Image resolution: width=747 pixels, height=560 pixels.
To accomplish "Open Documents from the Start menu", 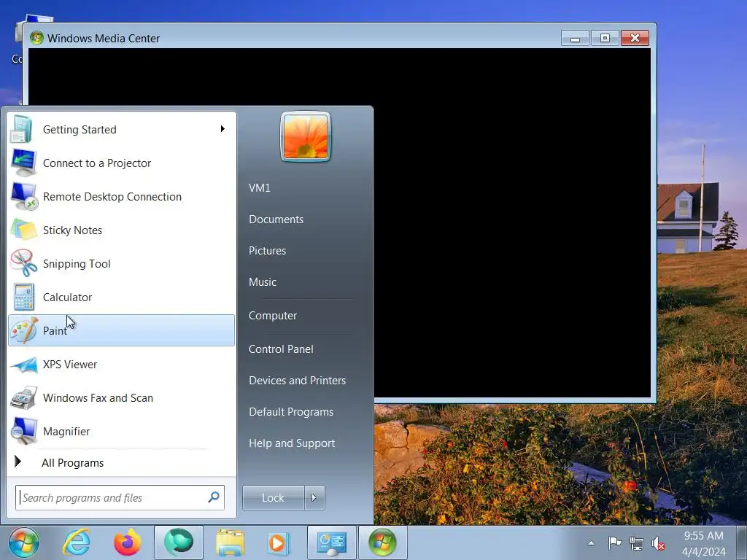I will tap(276, 219).
